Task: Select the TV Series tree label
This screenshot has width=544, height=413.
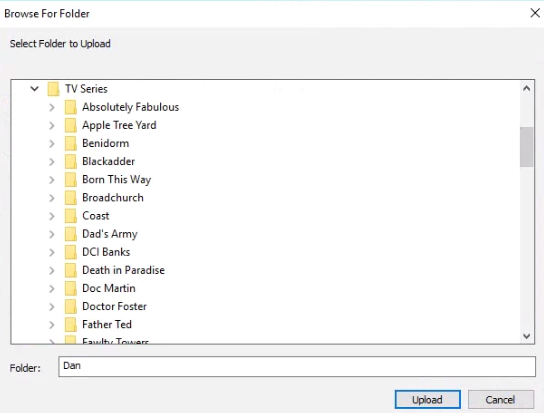Action: [x=86, y=89]
